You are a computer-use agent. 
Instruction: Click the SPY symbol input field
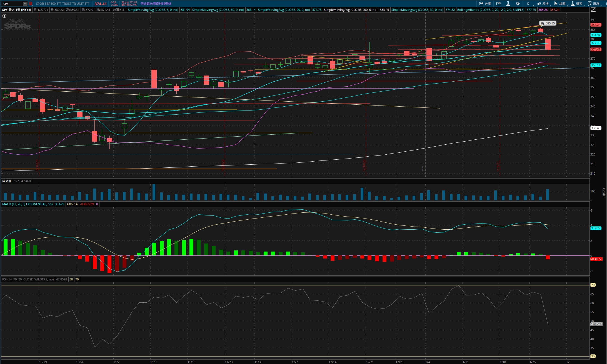click(x=12, y=4)
